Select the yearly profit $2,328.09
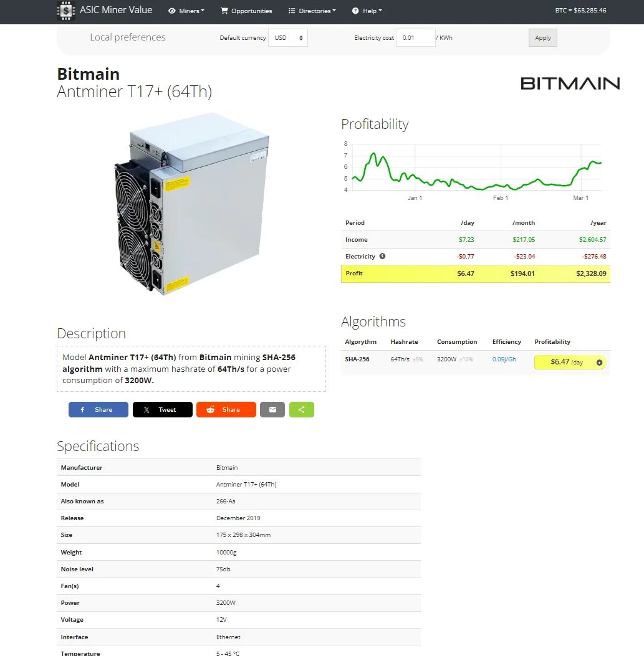The image size is (644, 656). 591,273
